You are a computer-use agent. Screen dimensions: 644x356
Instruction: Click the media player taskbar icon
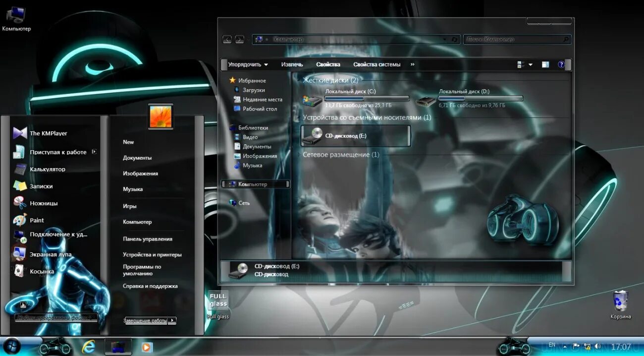tap(146, 347)
